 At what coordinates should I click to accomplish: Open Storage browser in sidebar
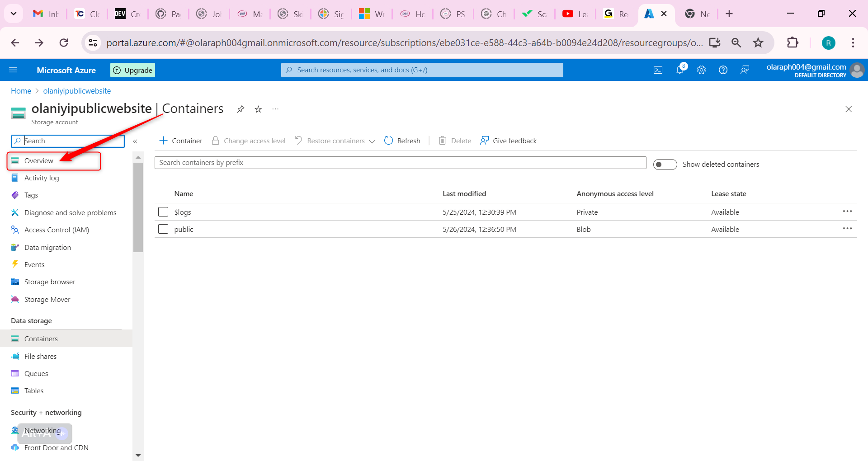(x=50, y=282)
